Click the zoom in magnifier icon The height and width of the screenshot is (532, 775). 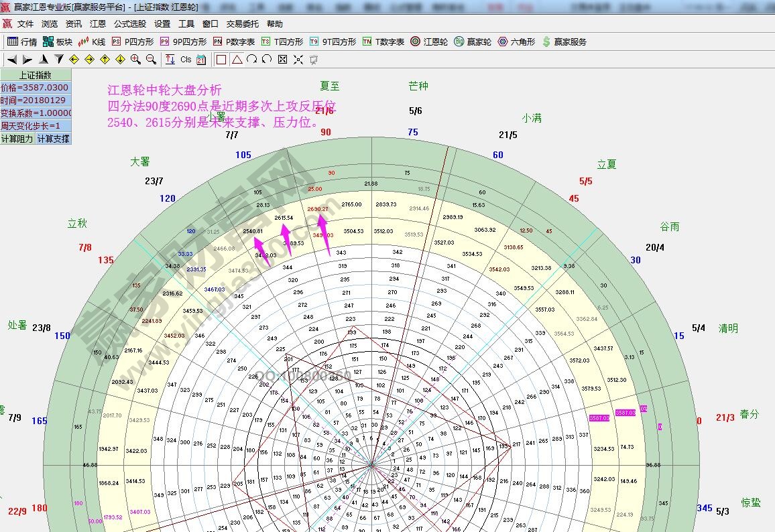(135, 60)
